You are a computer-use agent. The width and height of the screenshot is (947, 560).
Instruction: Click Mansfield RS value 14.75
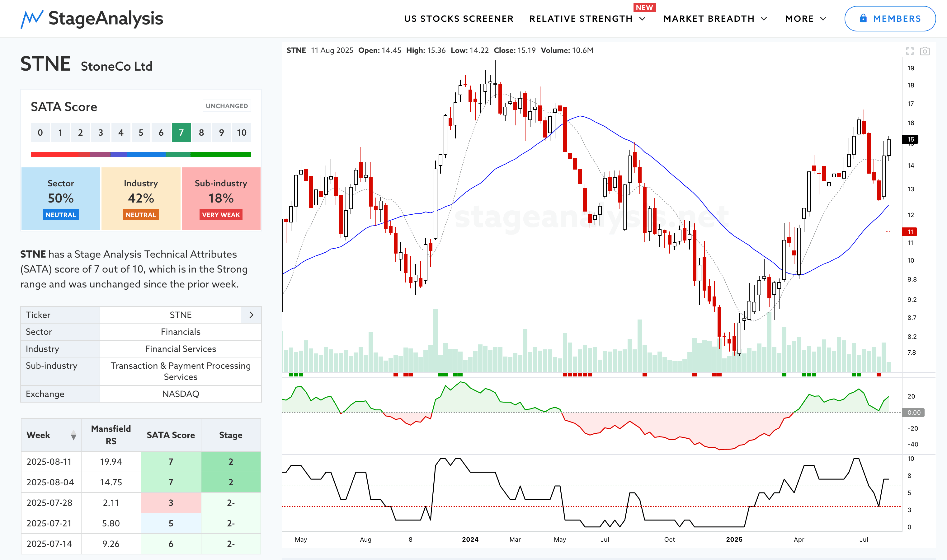tap(111, 482)
